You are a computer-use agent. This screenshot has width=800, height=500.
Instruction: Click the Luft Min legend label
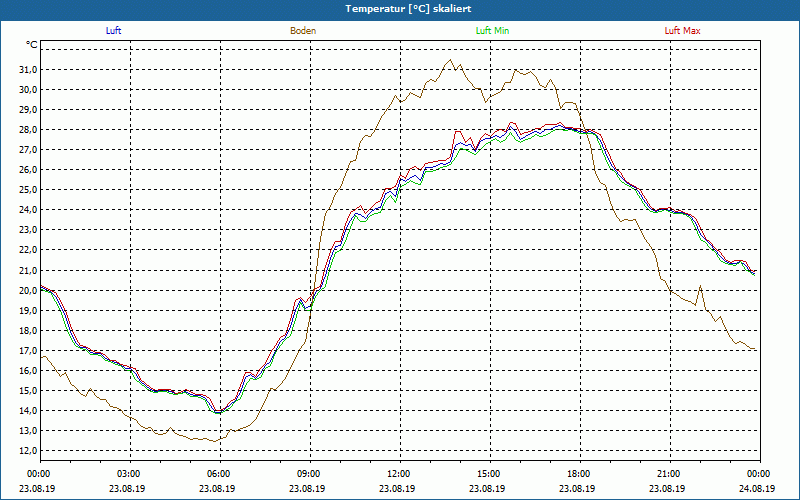tap(492, 31)
